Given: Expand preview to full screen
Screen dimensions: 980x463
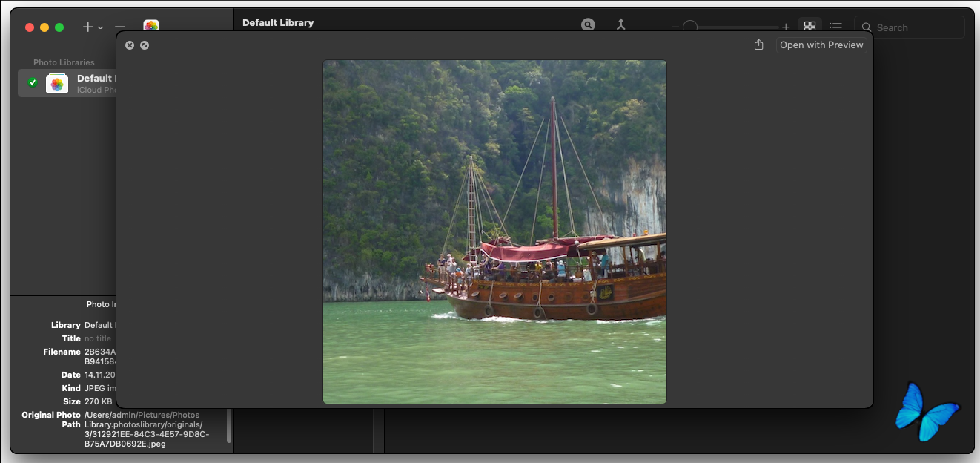Looking at the screenshot, I should click(145, 45).
